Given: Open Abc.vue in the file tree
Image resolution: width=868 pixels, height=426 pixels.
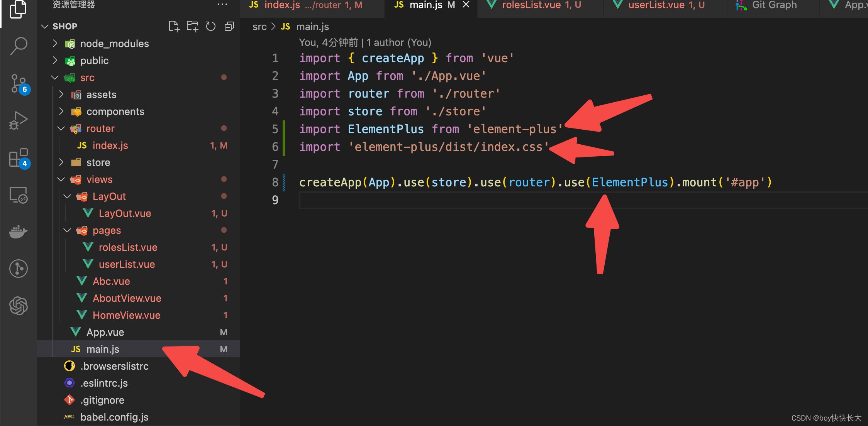Looking at the screenshot, I should (139, 281).
